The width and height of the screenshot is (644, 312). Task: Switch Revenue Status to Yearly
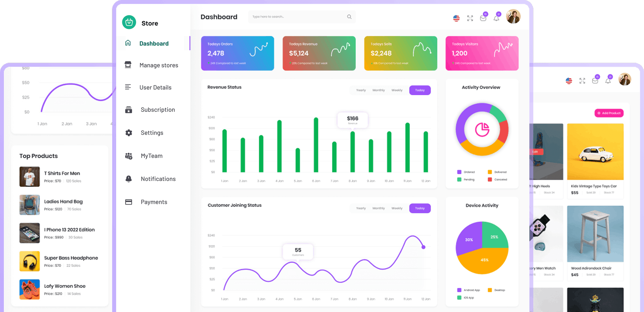click(x=361, y=90)
